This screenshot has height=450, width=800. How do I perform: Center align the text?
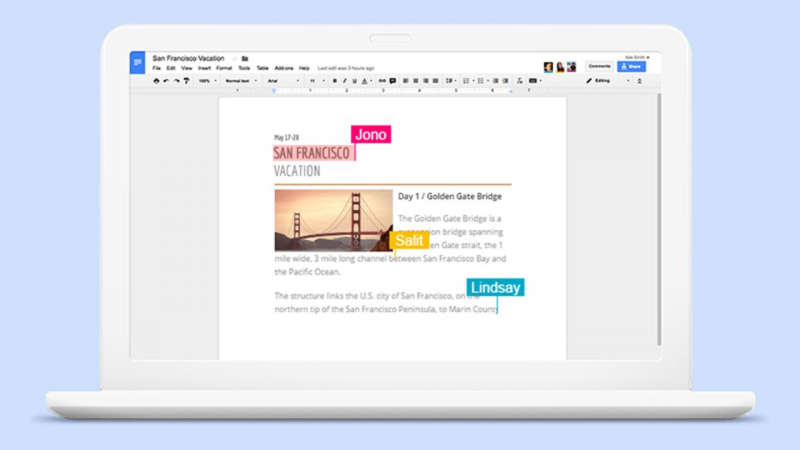click(415, 81)
